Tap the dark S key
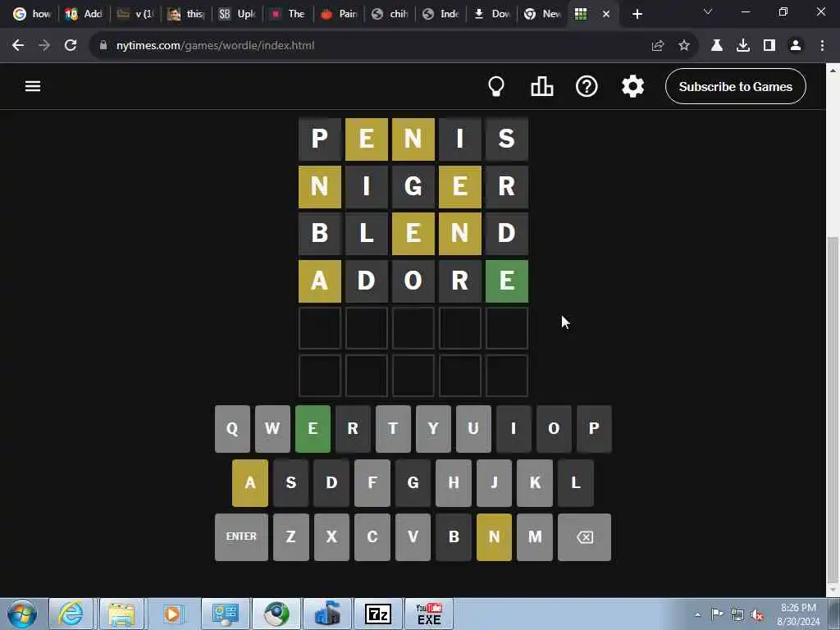 [x=291, y=482]
